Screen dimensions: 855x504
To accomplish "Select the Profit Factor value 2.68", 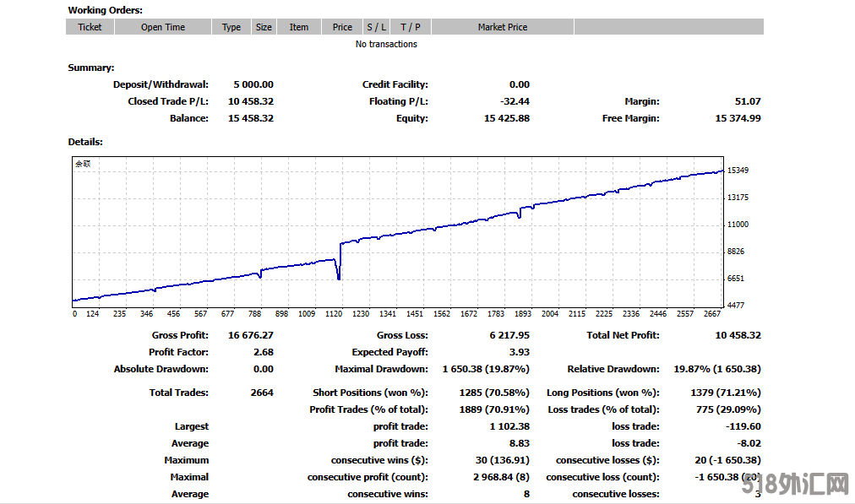I will [264, 352].
